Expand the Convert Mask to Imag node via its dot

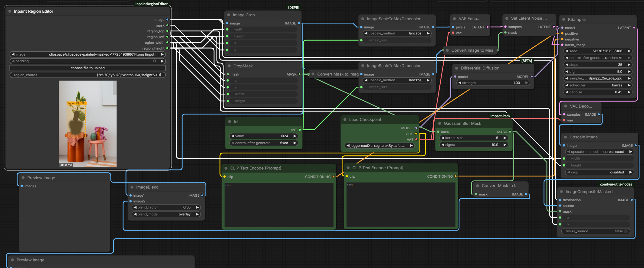313,74
